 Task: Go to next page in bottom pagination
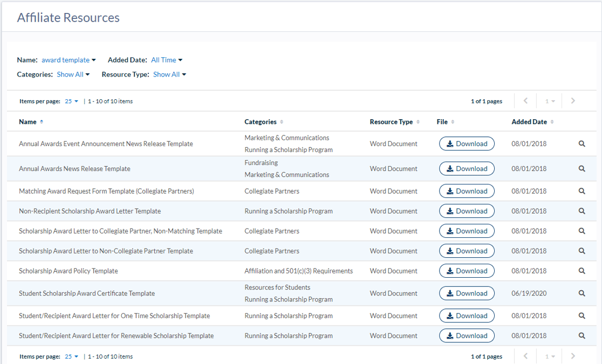573,356
